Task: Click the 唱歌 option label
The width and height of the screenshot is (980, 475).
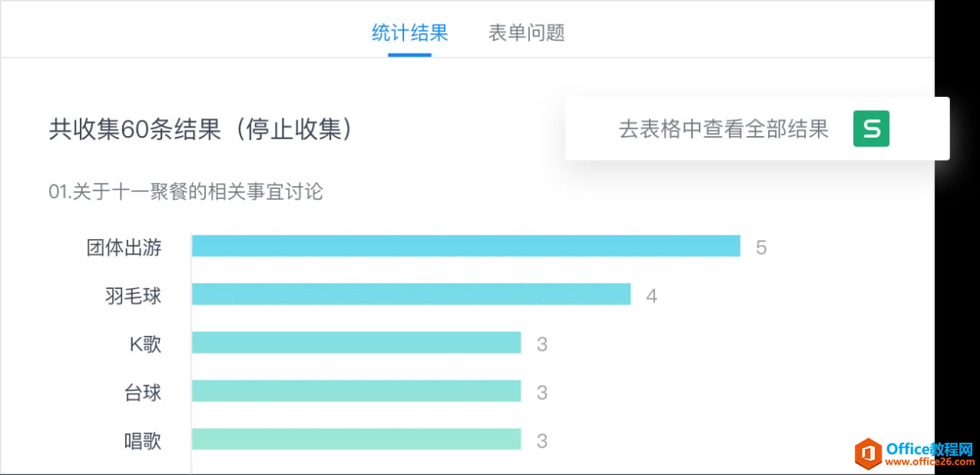Action: point(142,440)
